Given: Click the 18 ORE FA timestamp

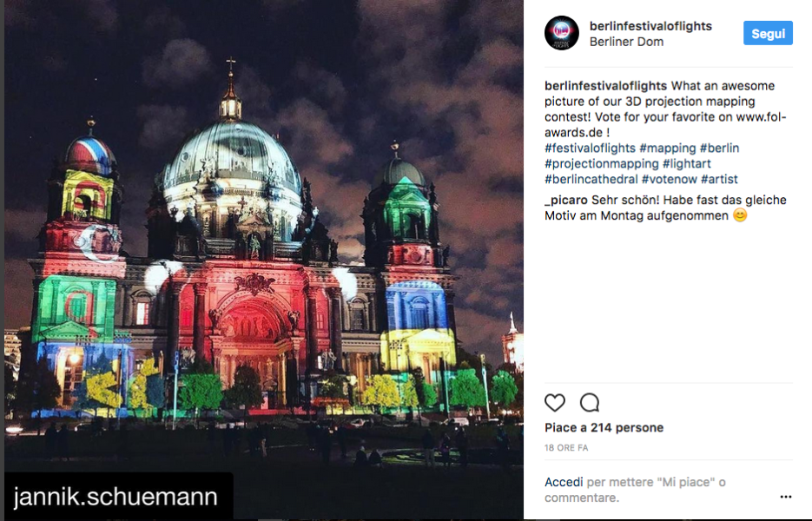Looking at the screenshot, I should click(x=566, y=448).
